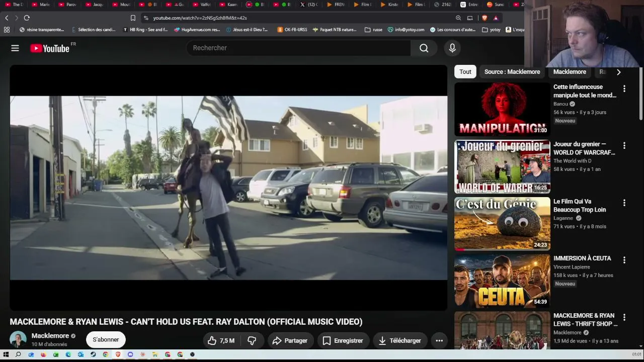Open the C'est du Génie thumbnail
The width and height of the screenshot is (644, 362).
point(502,224)
